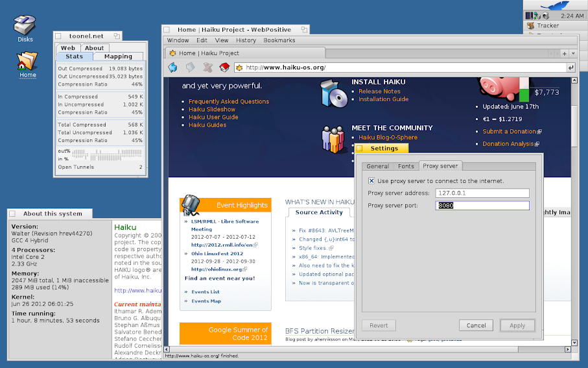Select the Home folder desktop icon
This screenshot has height=368, width=588.
[27, 65]
